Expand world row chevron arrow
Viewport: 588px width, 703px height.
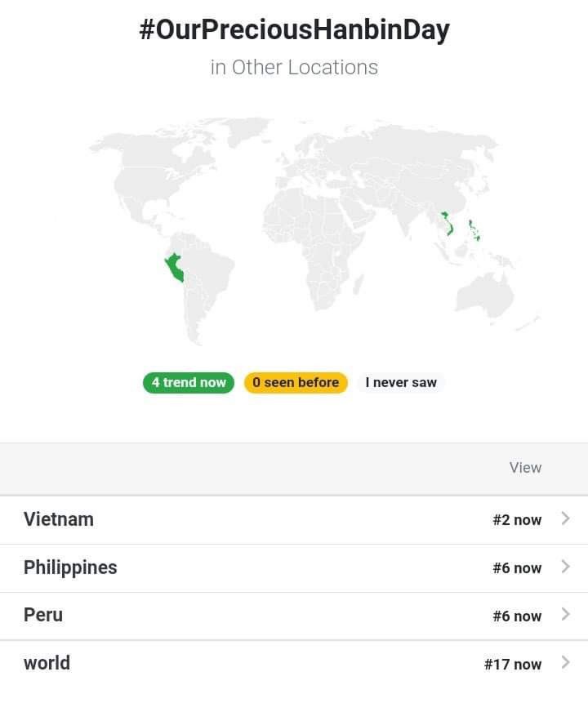565,662
